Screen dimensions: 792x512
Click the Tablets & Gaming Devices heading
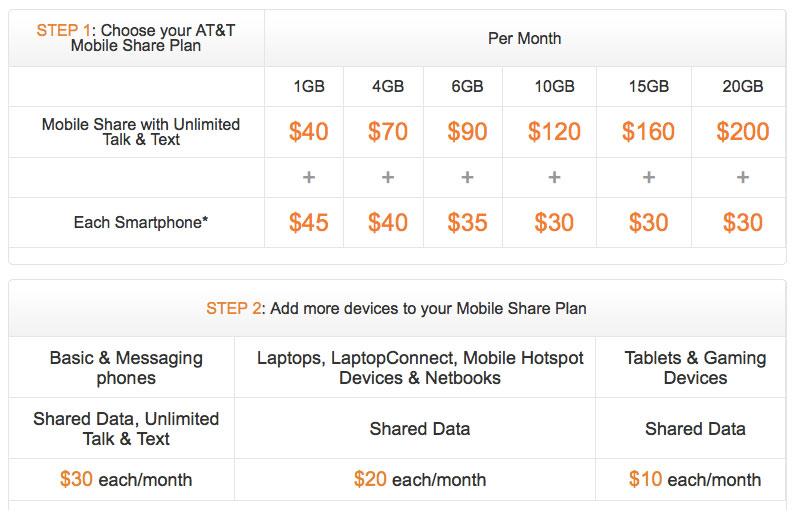[x=695, y=368]
